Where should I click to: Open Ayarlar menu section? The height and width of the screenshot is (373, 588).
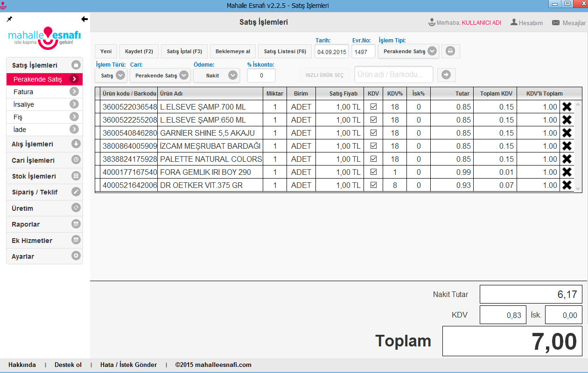pyautogui.click(x=44, y=256)
